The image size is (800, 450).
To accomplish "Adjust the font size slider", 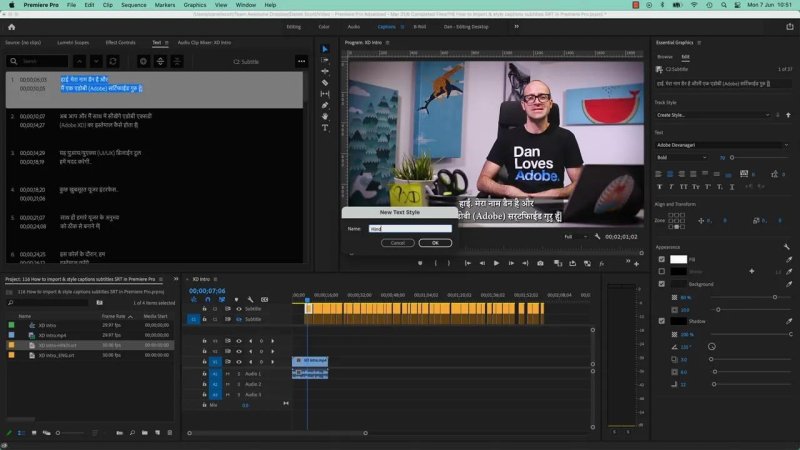I will (x=732, y=158).
